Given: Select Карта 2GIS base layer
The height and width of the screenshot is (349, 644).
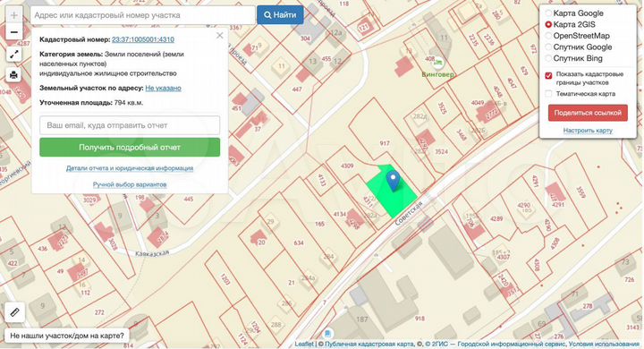Looking at the screenshot, I should [x=548, y=25].
